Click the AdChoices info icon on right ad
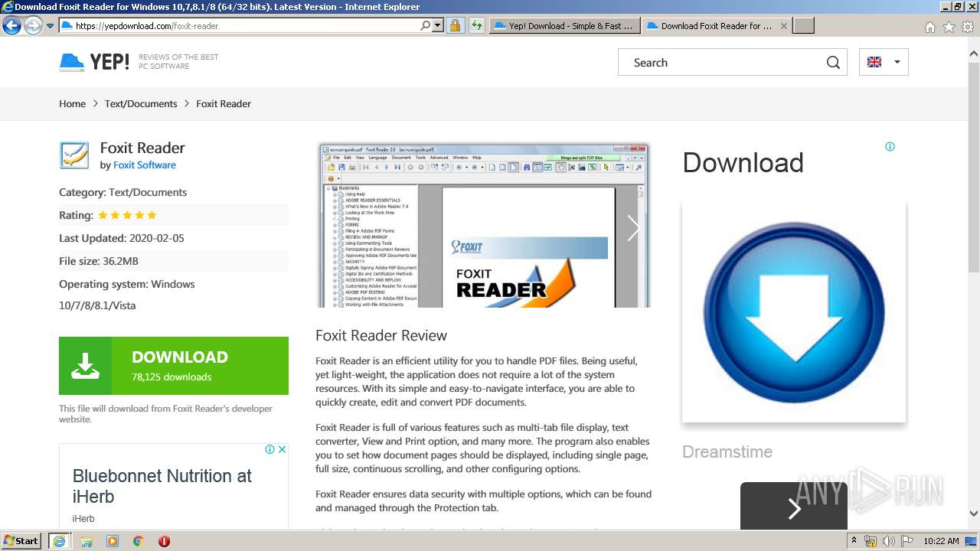Screen dimensions: 980x551 tap(890, 147)
